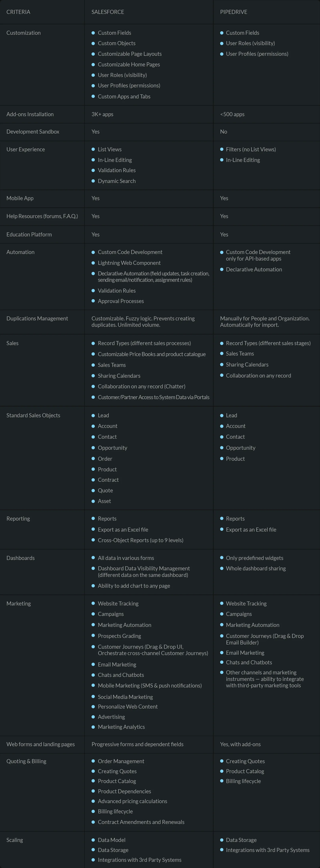Click 'Manually for People and Organization' text
This screenshot has width=320, height=868.
pos(265,318)
